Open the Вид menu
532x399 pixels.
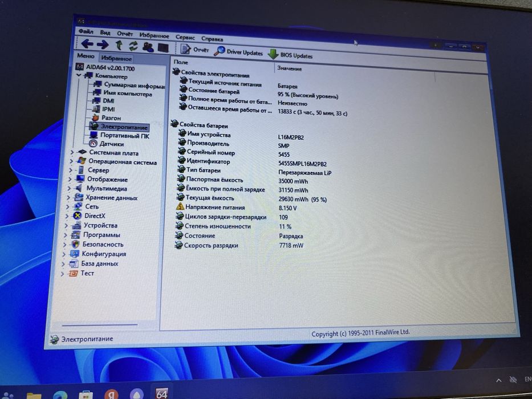[105, 32]
